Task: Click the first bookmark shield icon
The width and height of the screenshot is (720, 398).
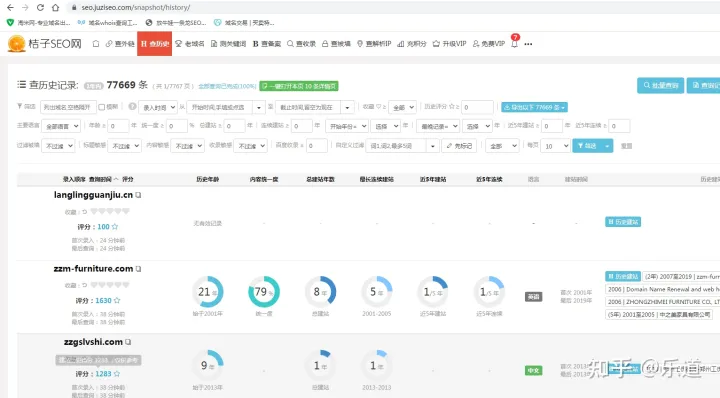Action: [10, 22]
